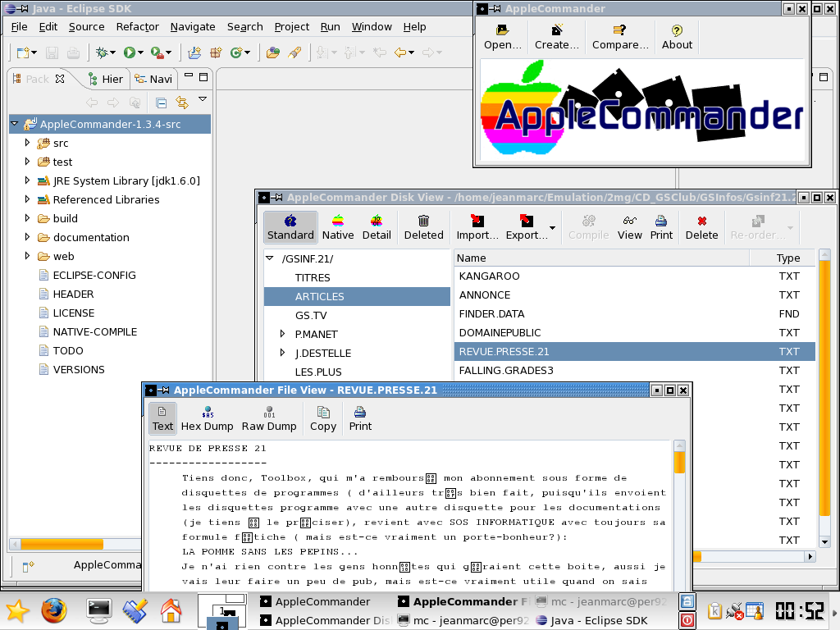The width and height of the screenshot is (840, 630).
Task: Click the New wizard icon in Eclipse toolbar
Action: [x=23, y=52]
